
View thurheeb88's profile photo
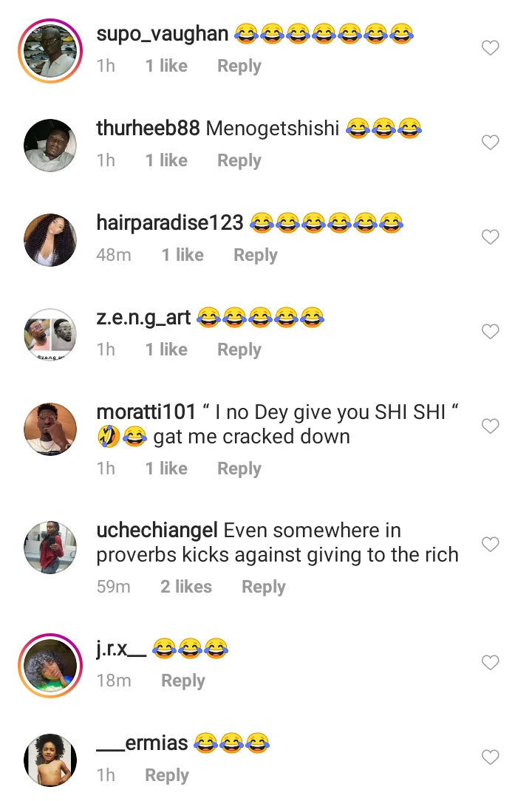[x=50, y=146]
